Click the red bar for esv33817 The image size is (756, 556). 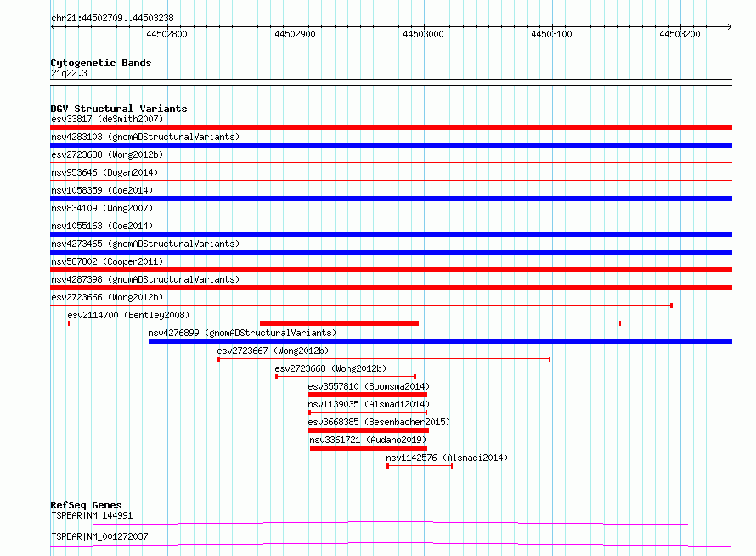click(391, 127)
